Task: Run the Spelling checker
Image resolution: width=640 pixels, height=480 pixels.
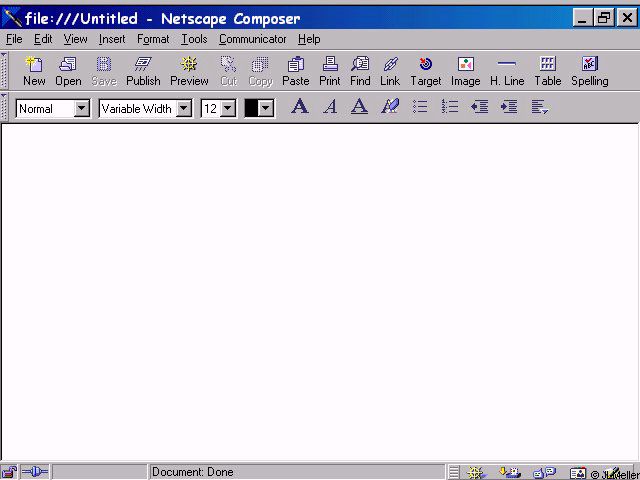Action: [590, 71]
